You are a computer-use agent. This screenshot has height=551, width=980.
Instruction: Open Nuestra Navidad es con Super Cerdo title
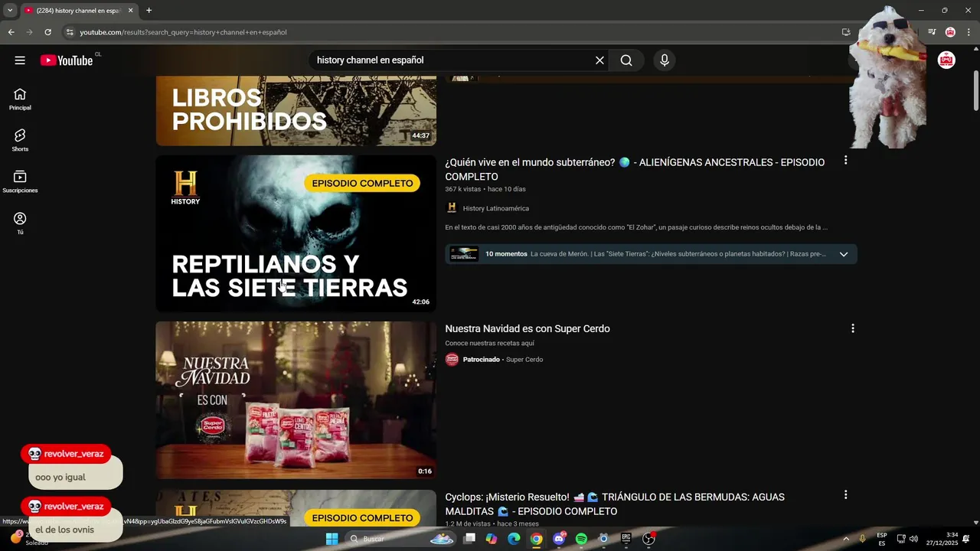[528, 328]
